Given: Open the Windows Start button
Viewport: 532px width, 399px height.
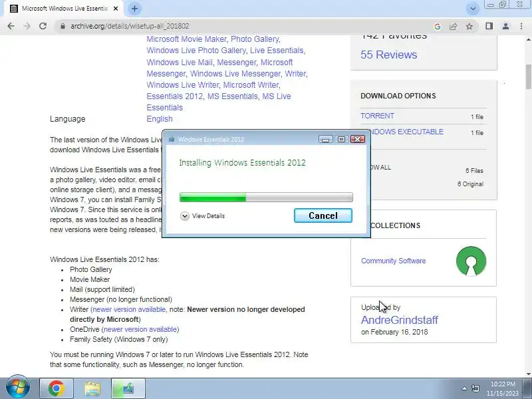Looking at the screenshot, I should [17, 388].
